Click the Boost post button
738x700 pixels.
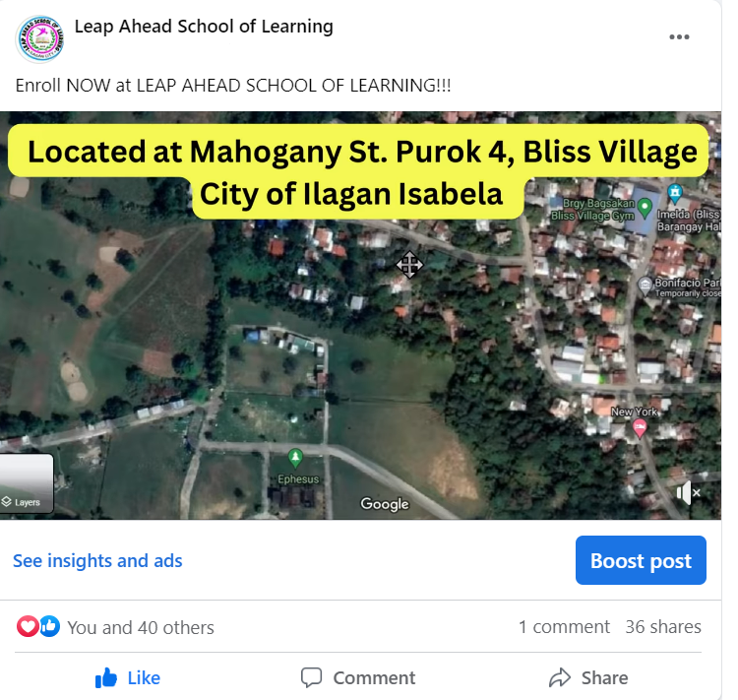(x=641, y=560)
